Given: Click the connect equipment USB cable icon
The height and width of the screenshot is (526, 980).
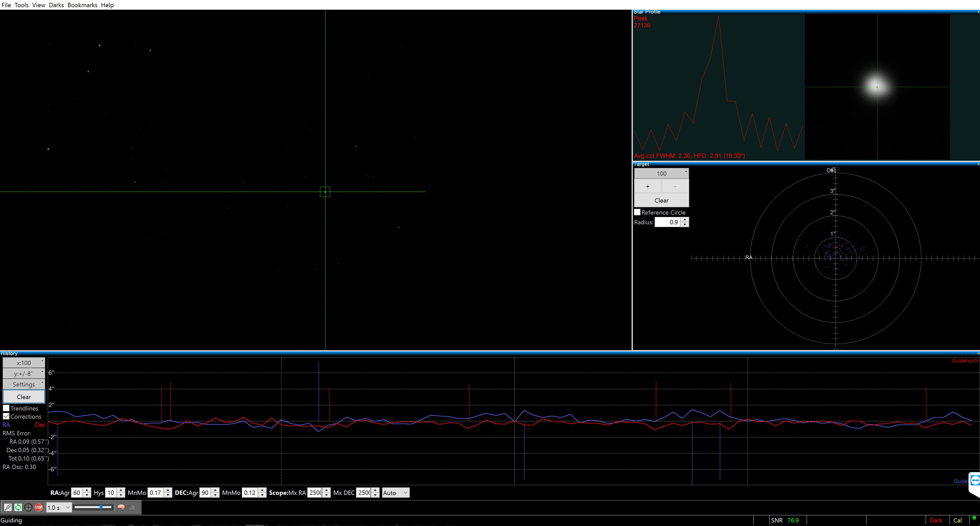Looking at the screenshot, I should pyautogui.click(x=8, y=507).
